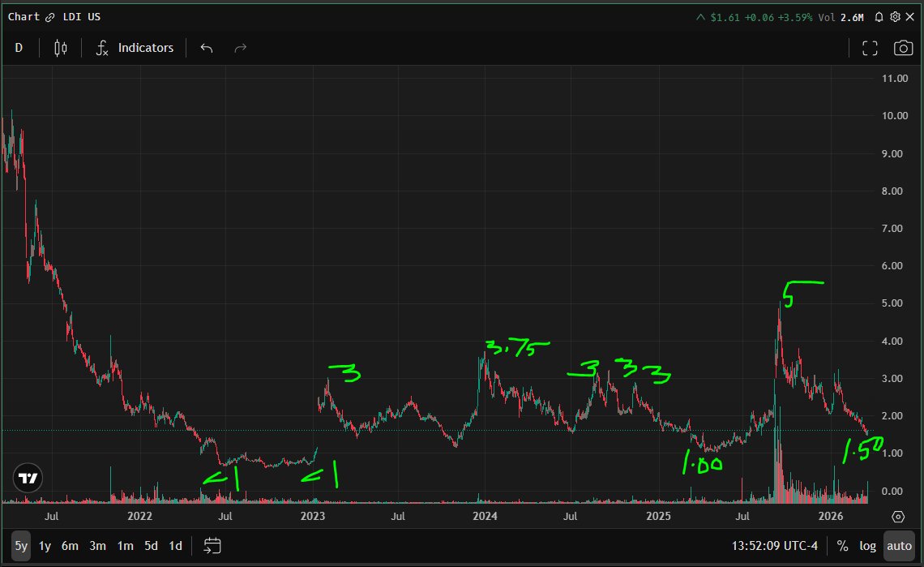Take a chart snapshot with camera icon
Viewport: 924px width, 567px height.
tap(903, 48)
